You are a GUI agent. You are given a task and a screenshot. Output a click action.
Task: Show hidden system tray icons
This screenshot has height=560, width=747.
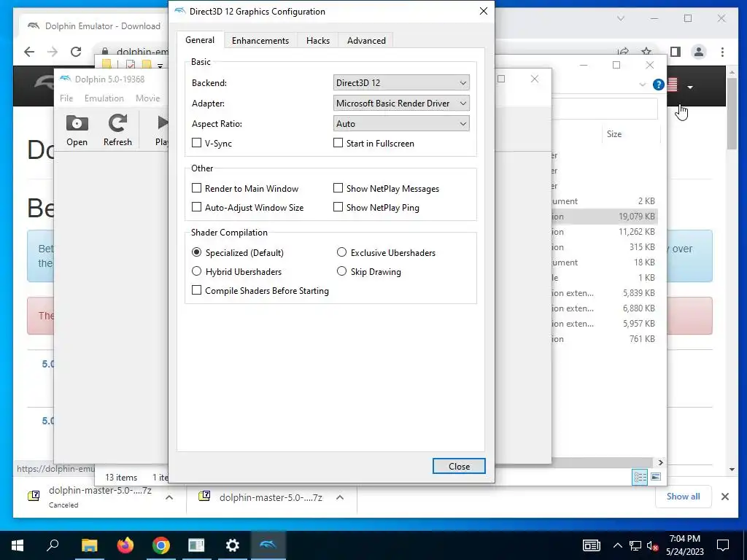click(x=617, y=545)
